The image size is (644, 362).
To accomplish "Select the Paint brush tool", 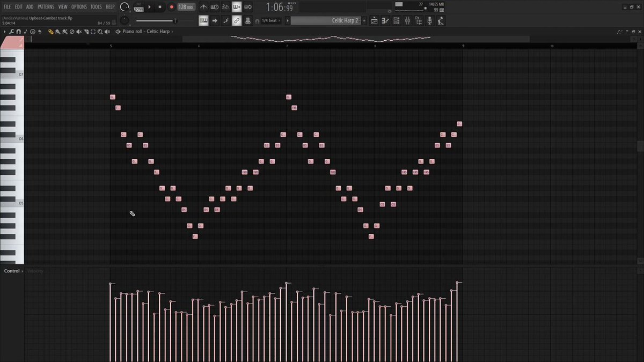I will [58, 32].
